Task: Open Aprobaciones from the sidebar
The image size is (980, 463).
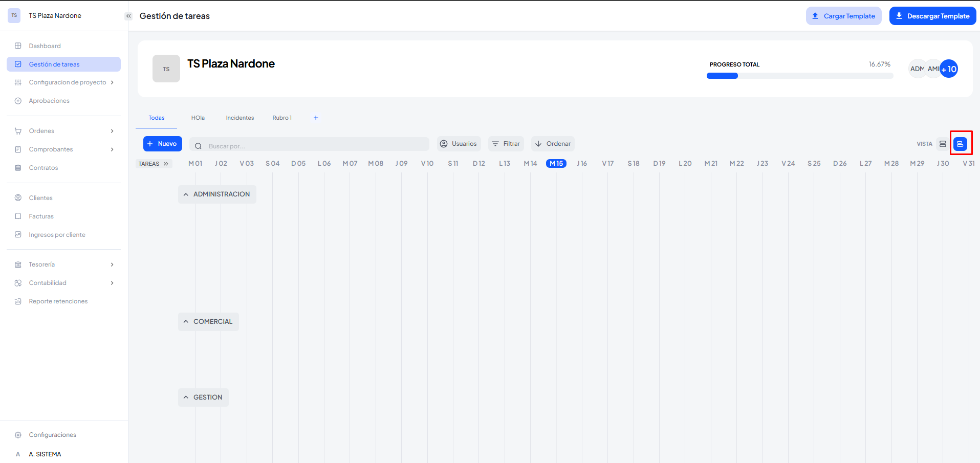Action: (49, 101)
